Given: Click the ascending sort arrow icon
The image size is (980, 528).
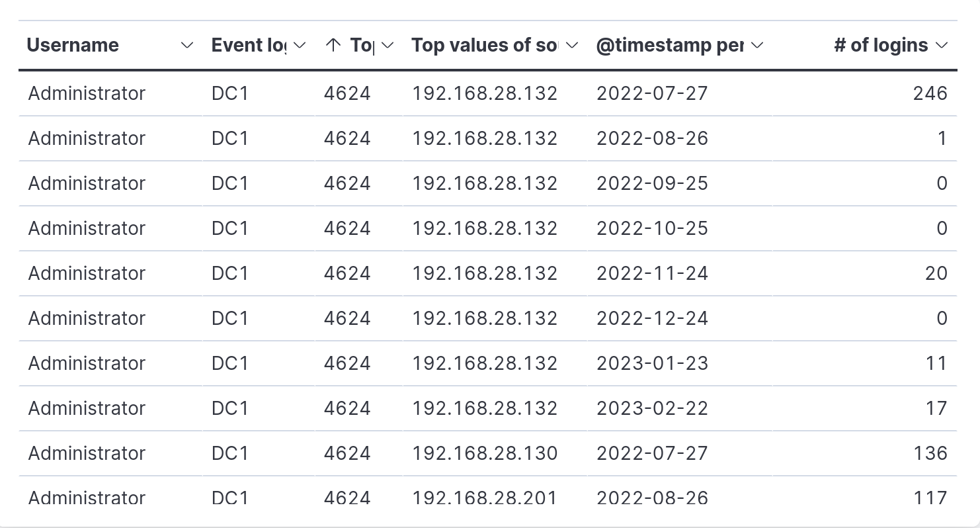Looking at the screenshot, I should tap(333, 45).
